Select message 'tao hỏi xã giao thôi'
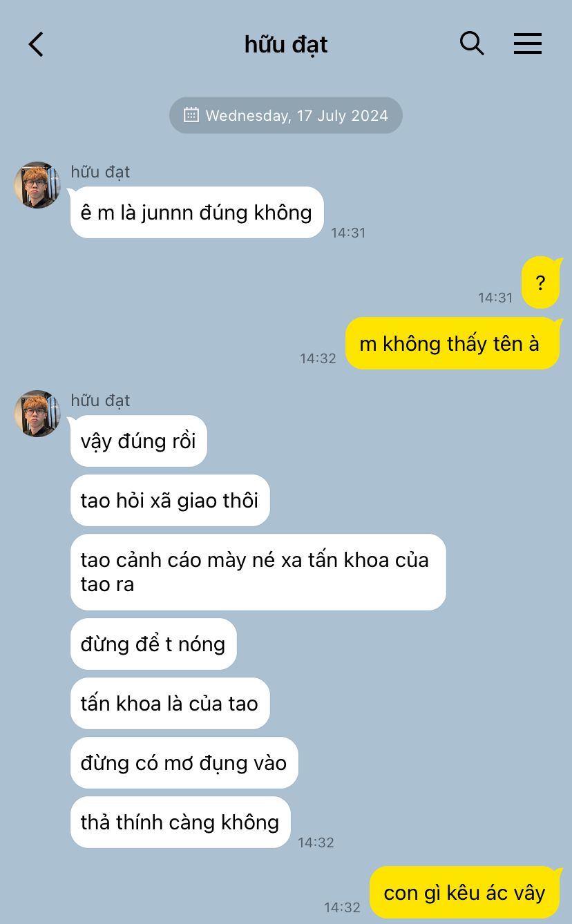The image size is (572, 924). [170, 500]
